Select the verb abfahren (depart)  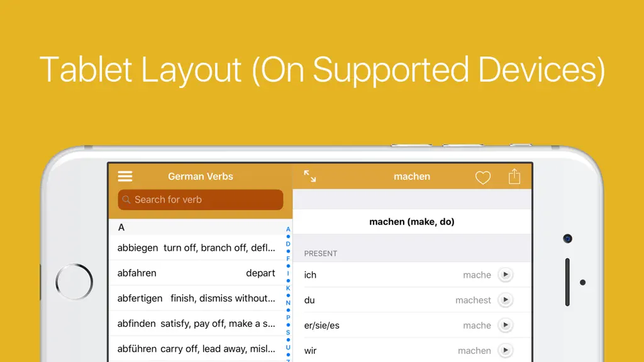tap(196, 273)
